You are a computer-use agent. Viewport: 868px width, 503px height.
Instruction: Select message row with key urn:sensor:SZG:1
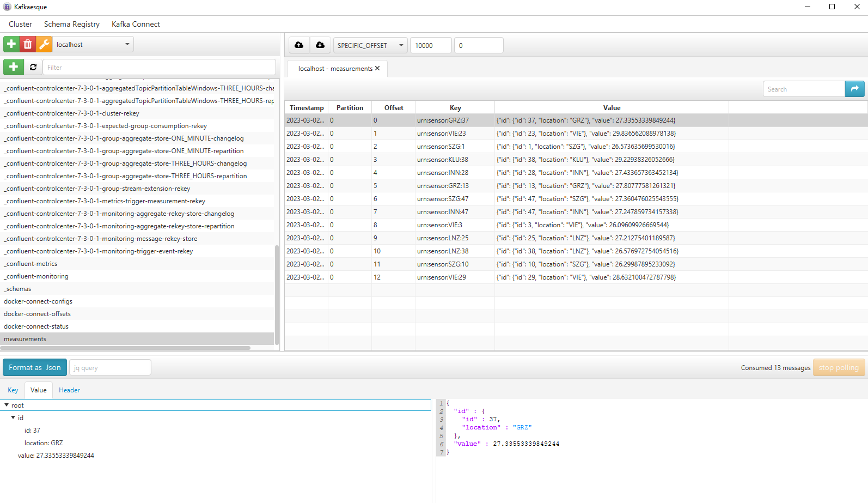576,147
